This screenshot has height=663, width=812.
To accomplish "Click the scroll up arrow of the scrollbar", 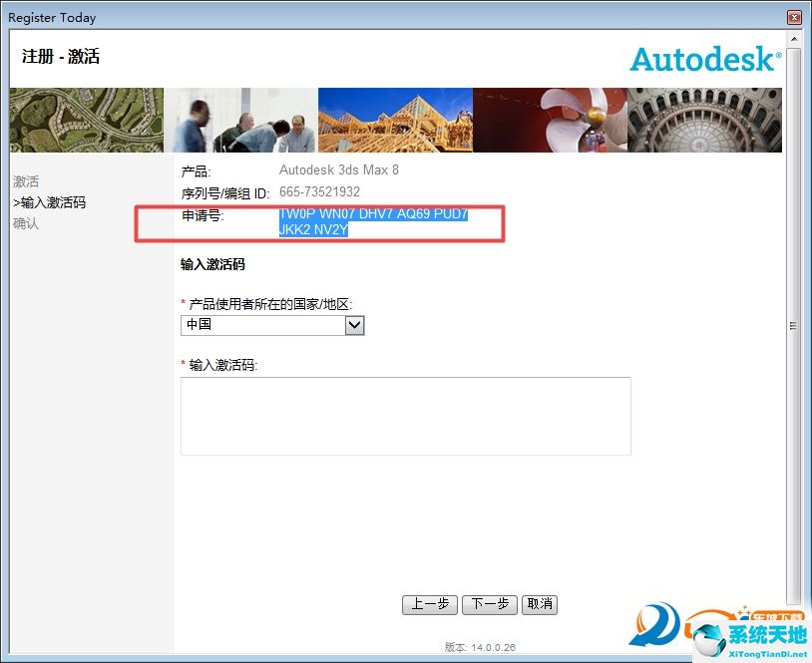I will pos(794,39).
